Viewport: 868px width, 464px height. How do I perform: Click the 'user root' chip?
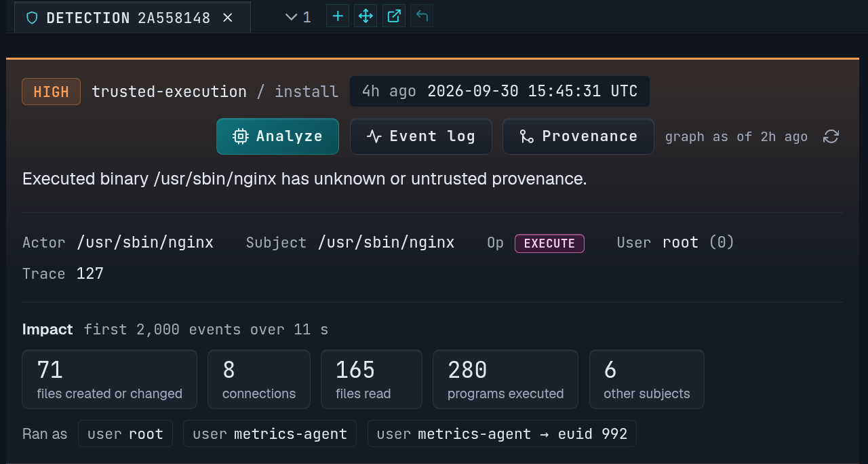click(125, 433)
